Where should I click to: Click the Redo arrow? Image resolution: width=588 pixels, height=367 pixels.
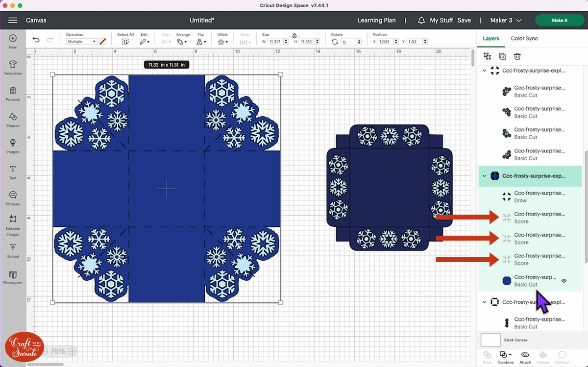click(x=50, y=40)
